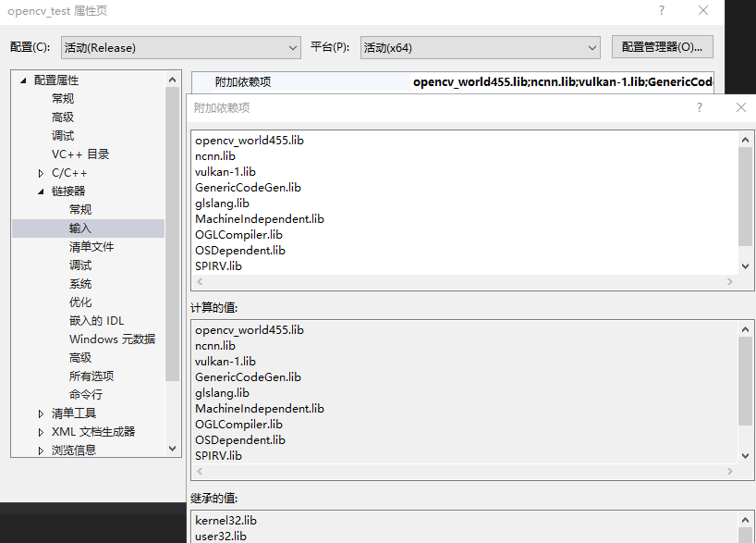This screenshot has height=543, width=756.
Task: Select 调试 under 配置属性
Action: [x=63, y=136]
